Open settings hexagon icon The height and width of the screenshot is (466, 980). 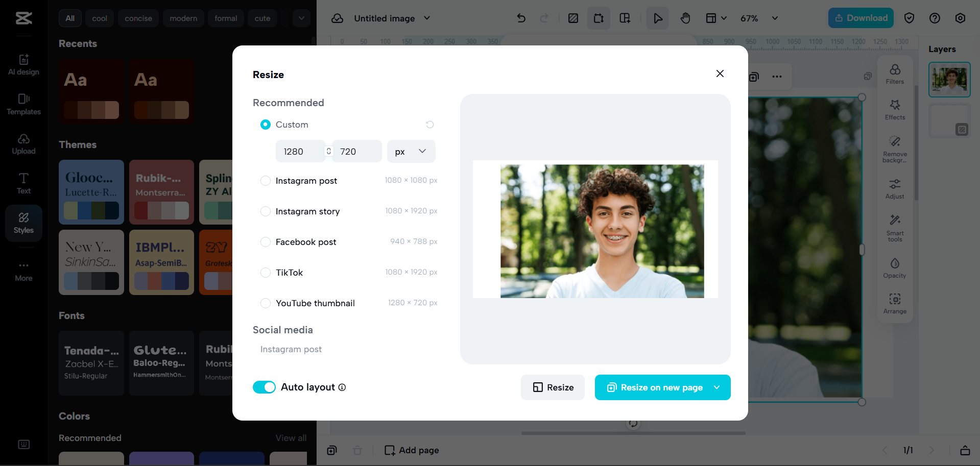(x=960, y=18)
